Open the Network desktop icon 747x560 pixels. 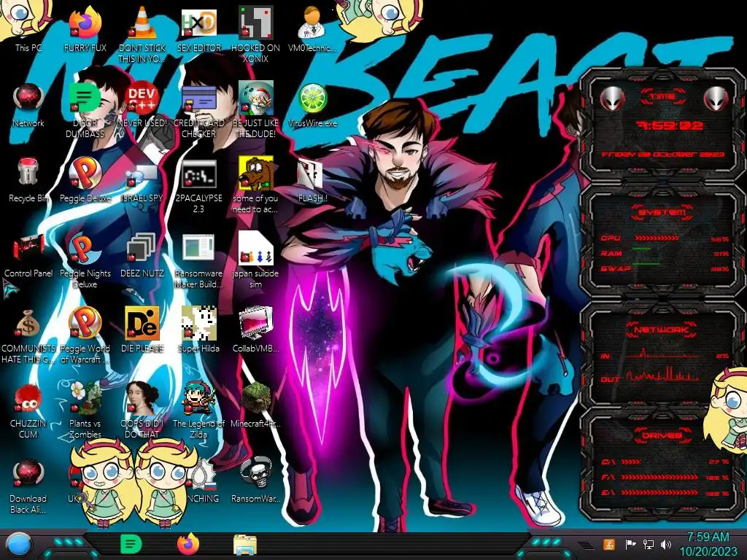(x=28, y=105)
